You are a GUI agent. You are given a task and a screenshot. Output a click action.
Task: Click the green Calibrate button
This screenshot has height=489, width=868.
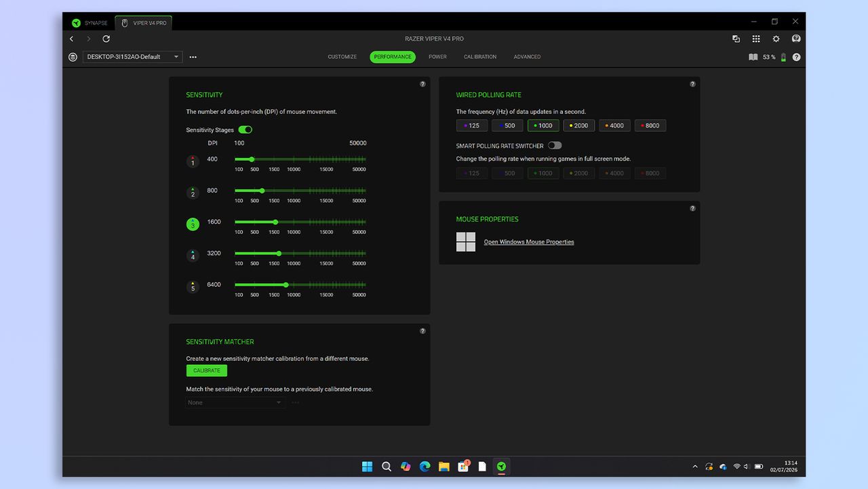pyautogui.click(x=207, y=370)
